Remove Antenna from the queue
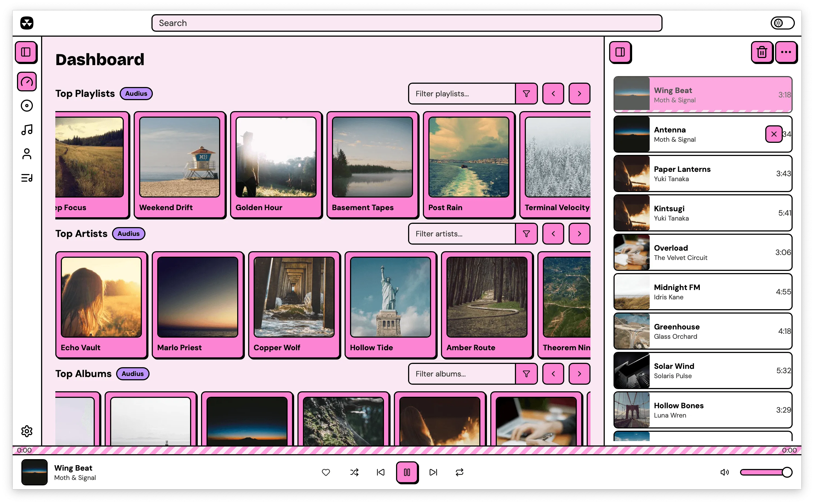The height and width of the screenshot is (504, 814). point(774,134)
